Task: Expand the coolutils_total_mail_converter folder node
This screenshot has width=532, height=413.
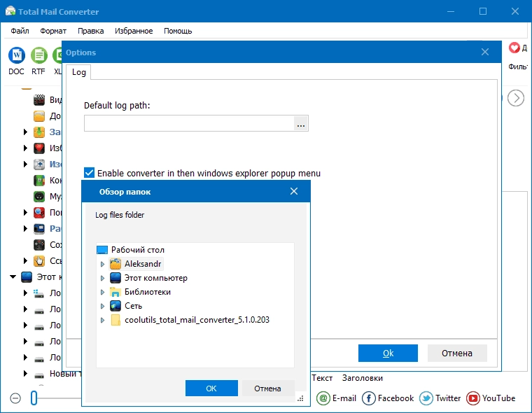Action: [x=102, y=320]
